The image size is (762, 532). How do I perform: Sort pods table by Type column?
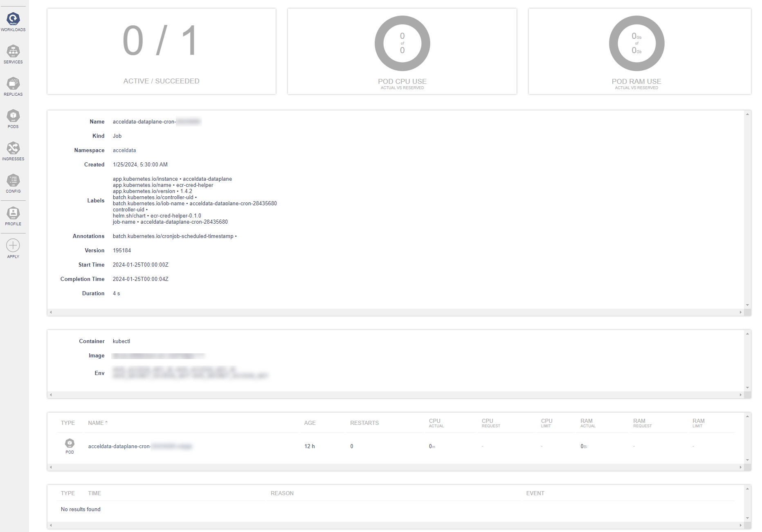68,423
